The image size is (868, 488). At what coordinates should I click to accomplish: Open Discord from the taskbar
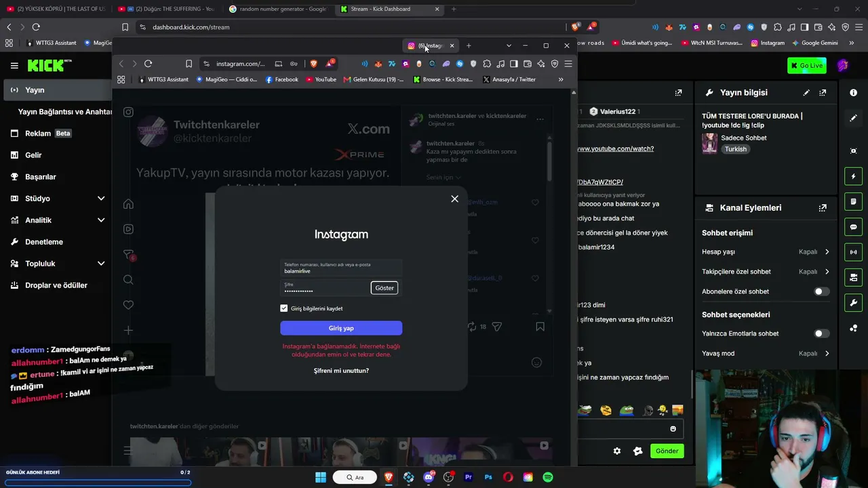[x=429, y=477]
